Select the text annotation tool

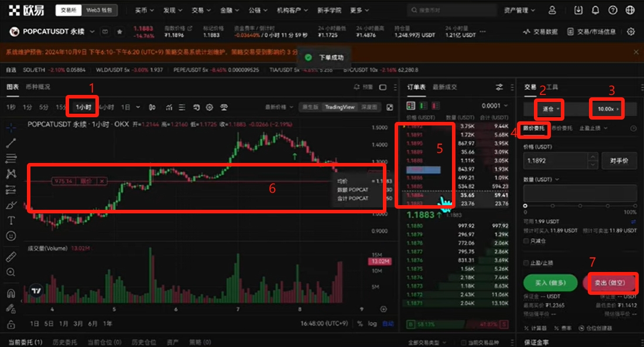pyautogui.click(x=11, y=220)
